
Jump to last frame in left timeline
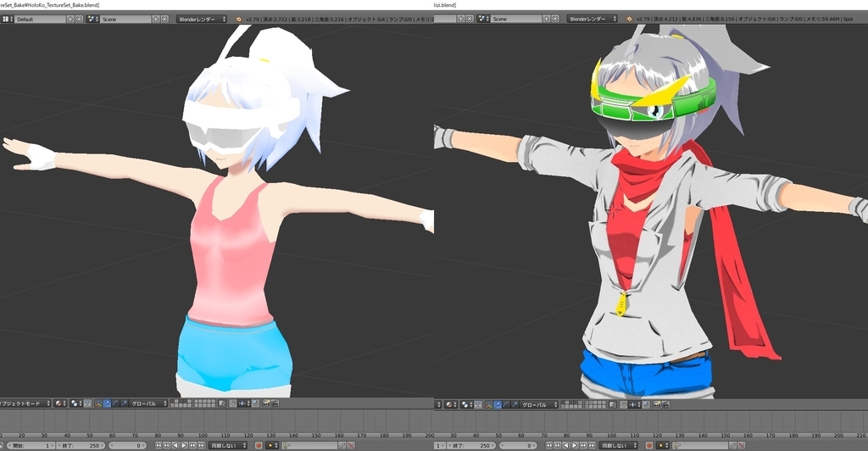click(x=201, y=445)
